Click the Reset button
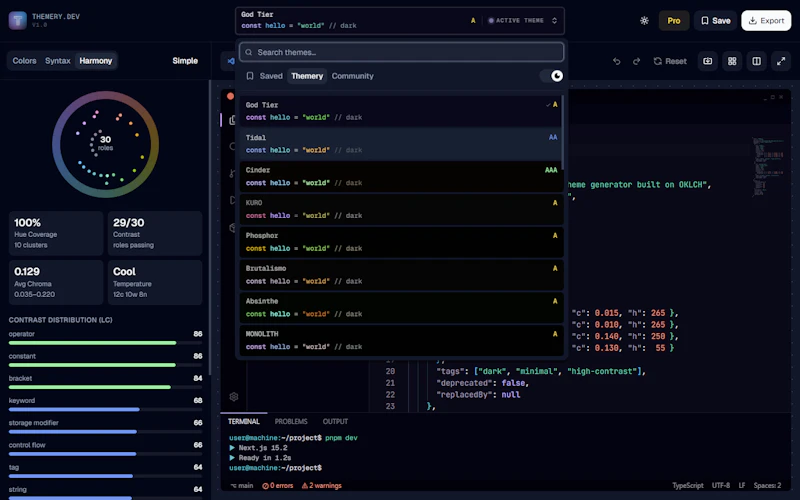The image size is (800, 500). pyautogui.click(x=670, y=61)
